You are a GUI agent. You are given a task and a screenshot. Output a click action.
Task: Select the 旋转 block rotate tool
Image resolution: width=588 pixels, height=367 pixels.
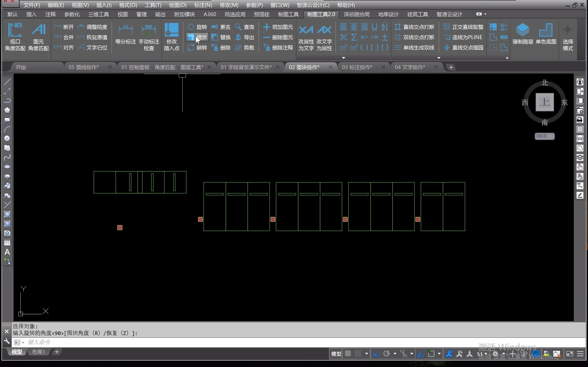197,27
